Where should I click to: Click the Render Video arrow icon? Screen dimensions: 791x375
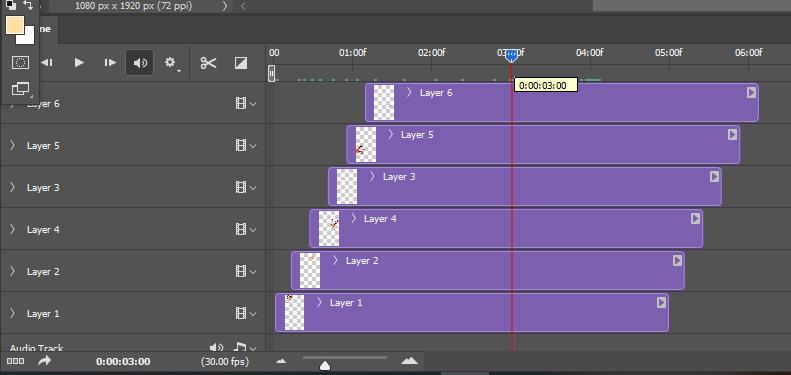pyautogui.click(x=45, y=361)
